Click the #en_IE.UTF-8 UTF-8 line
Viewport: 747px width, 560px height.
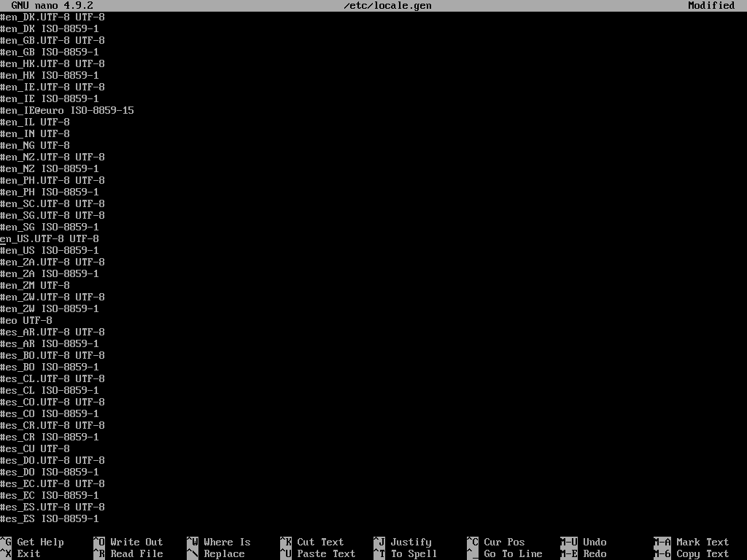coord(53,87)
